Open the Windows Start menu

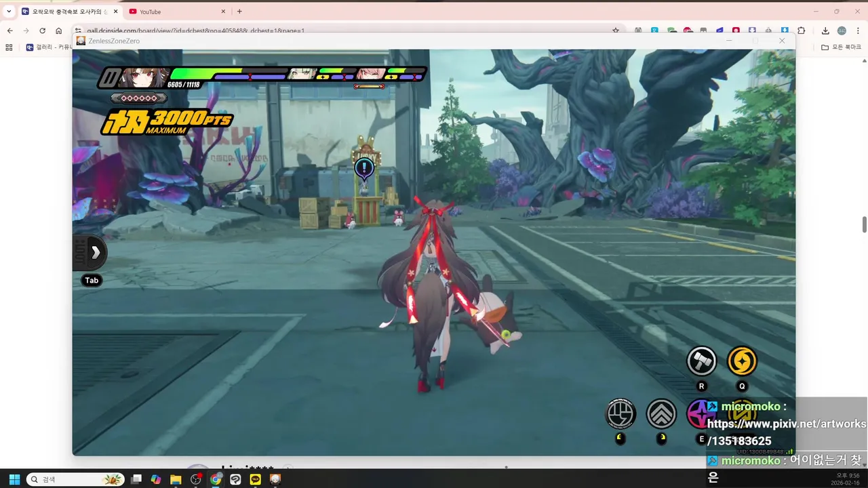pos(14,479)
